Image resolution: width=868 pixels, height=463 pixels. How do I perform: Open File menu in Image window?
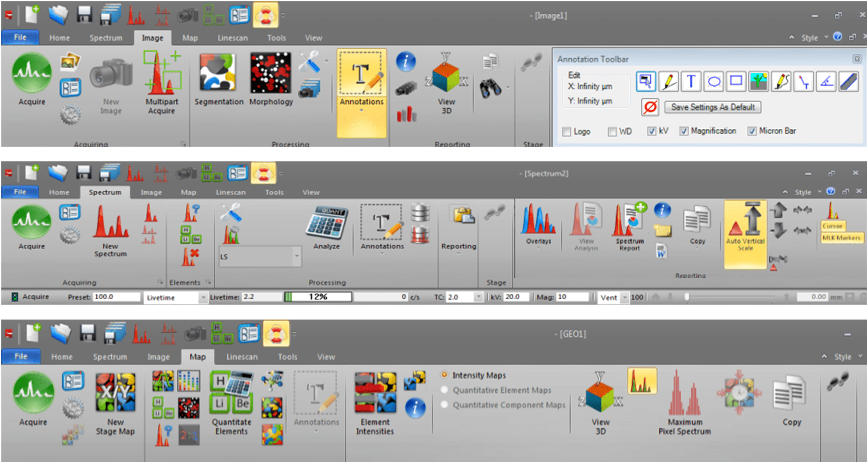20,37
